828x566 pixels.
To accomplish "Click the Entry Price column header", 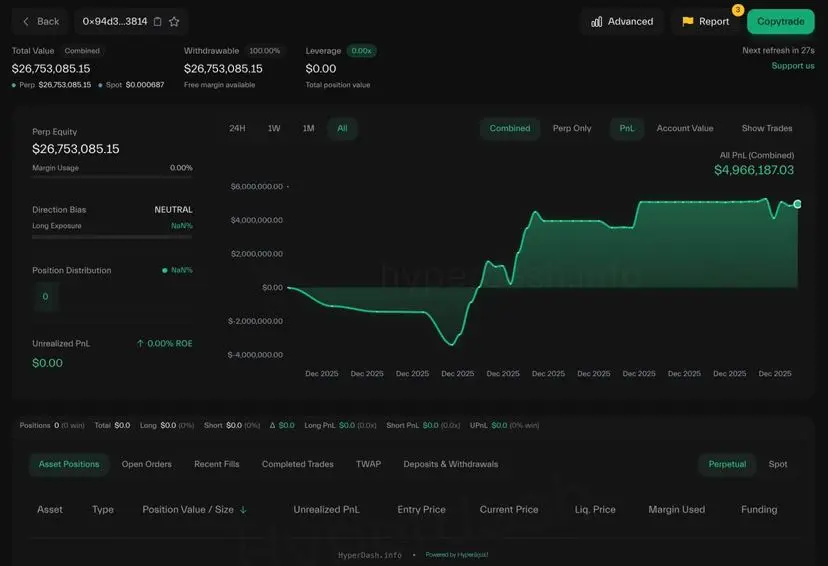I will (x=421, y=510).
